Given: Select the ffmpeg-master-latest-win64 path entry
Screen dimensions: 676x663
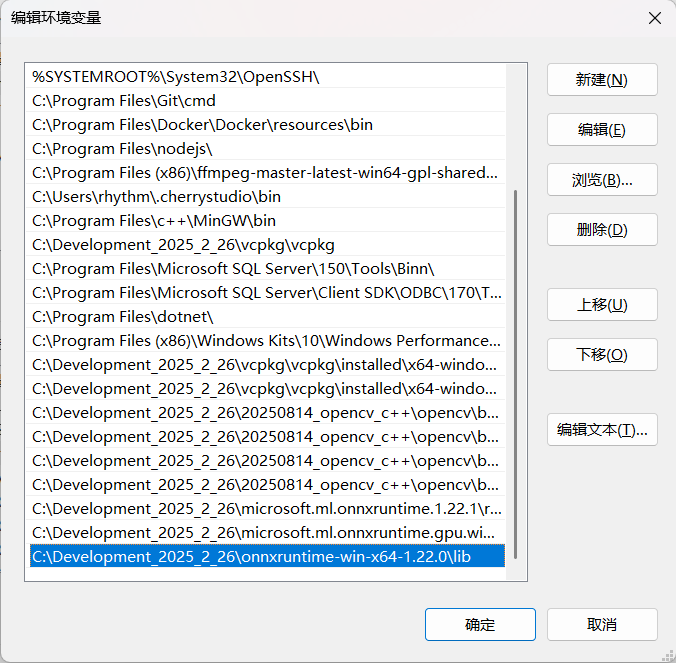Looking at the screenshot, I should click(267, 173).
